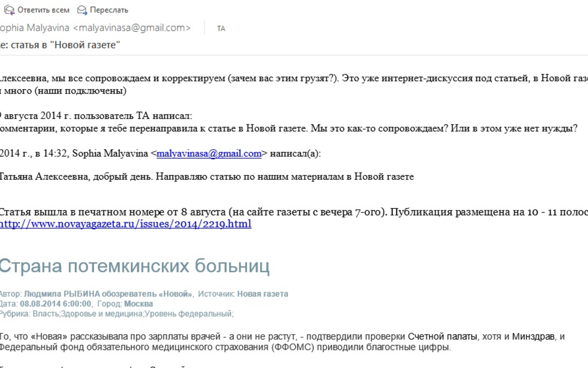Click the Reply All envelope icon

click(x=9, y=10)
